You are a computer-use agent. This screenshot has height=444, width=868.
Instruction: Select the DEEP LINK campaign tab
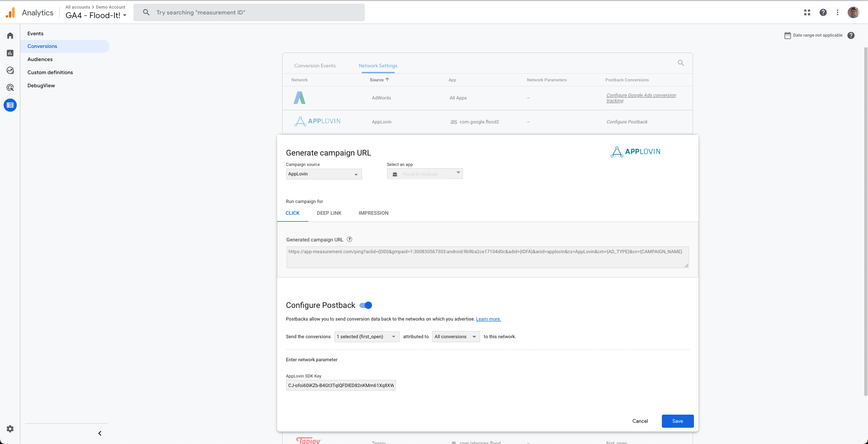[329, 213]
